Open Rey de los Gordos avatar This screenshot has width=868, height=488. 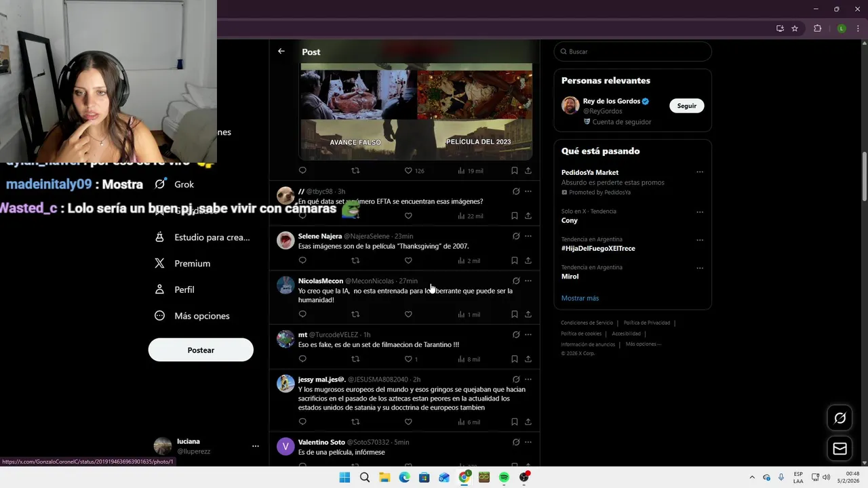coord(570,105)
